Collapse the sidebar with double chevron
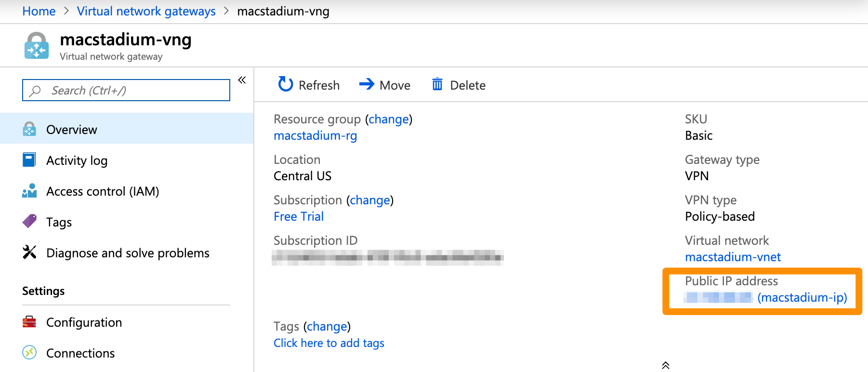 [242, 80]
